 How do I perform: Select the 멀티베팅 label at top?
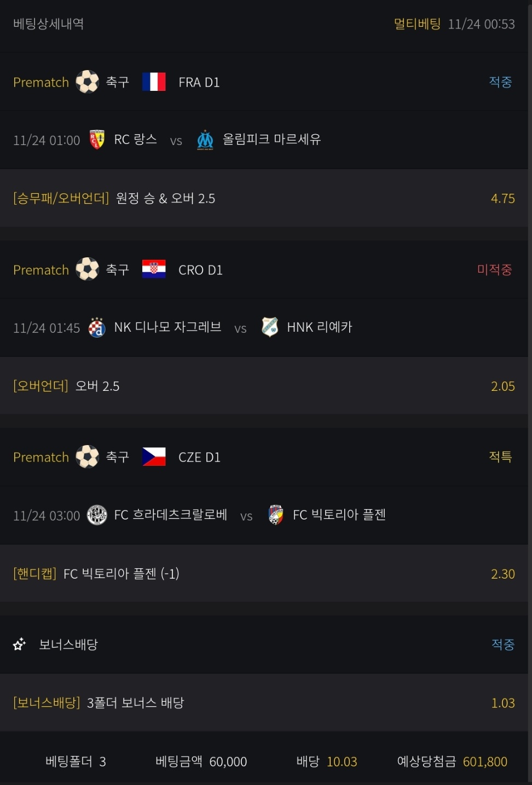(417, 24)
